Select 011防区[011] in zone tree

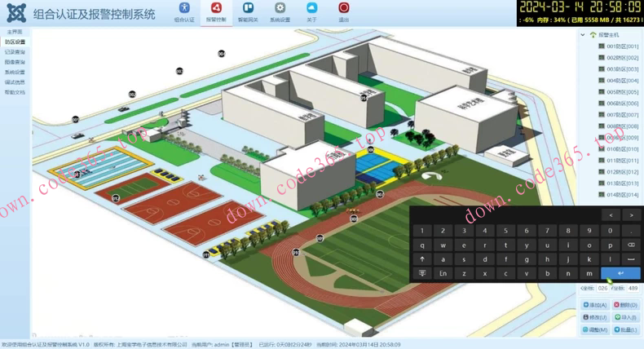coord(622,161)
